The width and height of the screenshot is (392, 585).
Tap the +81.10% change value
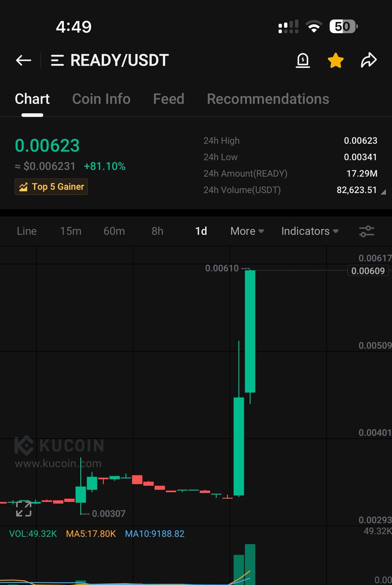[105, 166]
